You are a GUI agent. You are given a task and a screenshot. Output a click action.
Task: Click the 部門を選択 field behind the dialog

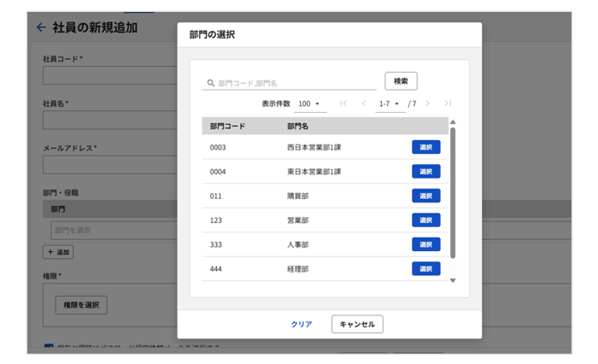tap(114, 230)
